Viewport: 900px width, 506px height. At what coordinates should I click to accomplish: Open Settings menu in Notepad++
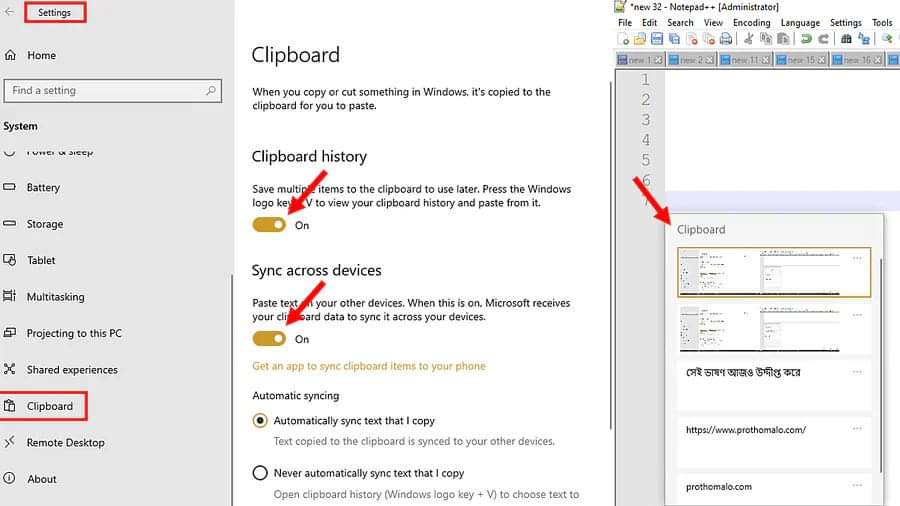click(x=845, y=22)
